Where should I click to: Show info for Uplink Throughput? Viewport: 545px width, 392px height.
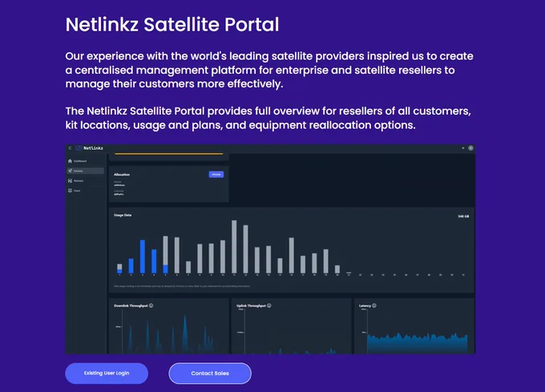pos(269,305)
